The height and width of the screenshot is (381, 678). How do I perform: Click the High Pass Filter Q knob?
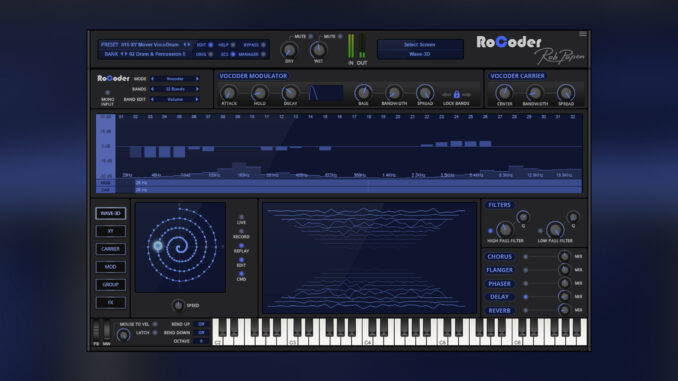523,217
